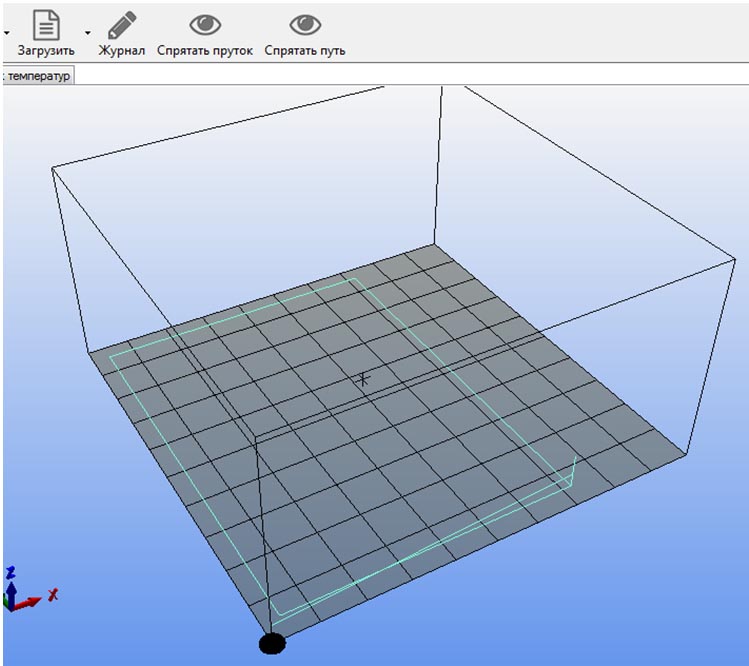Viewport: 749px width, 666px height.
Task: Click the center cross marker on print bed
Action: point(363,379)
